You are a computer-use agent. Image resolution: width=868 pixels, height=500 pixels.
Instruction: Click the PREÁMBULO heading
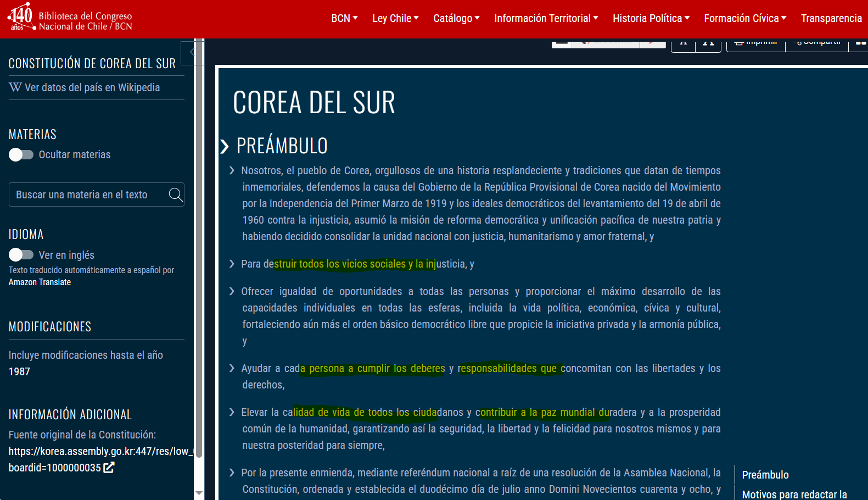pos(282,146)
